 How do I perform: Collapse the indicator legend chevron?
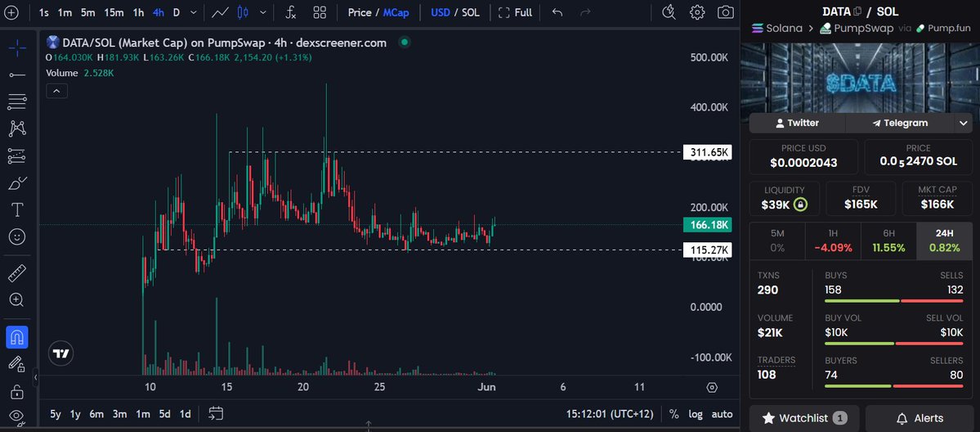click(x=56, y=92)
